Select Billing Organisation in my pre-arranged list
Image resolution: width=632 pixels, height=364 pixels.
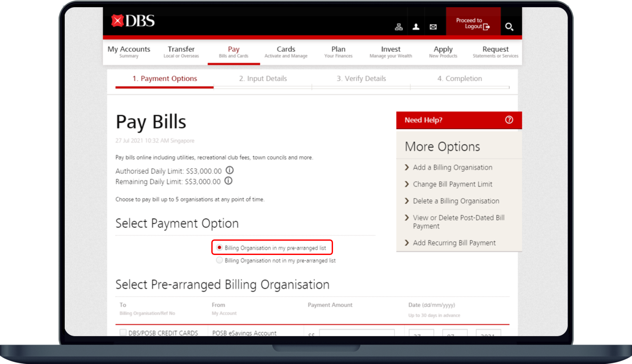[x=219, y=248]
